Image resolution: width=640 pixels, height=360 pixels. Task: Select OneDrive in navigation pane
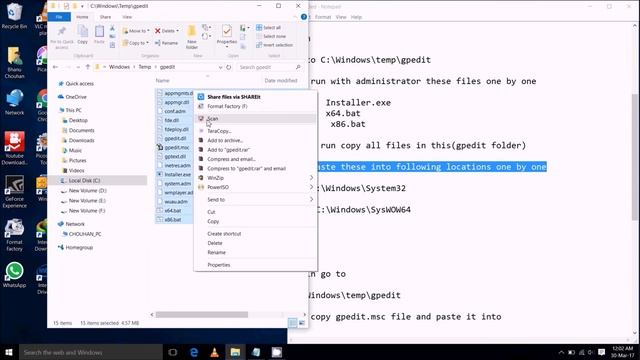[x=76, y=97]
